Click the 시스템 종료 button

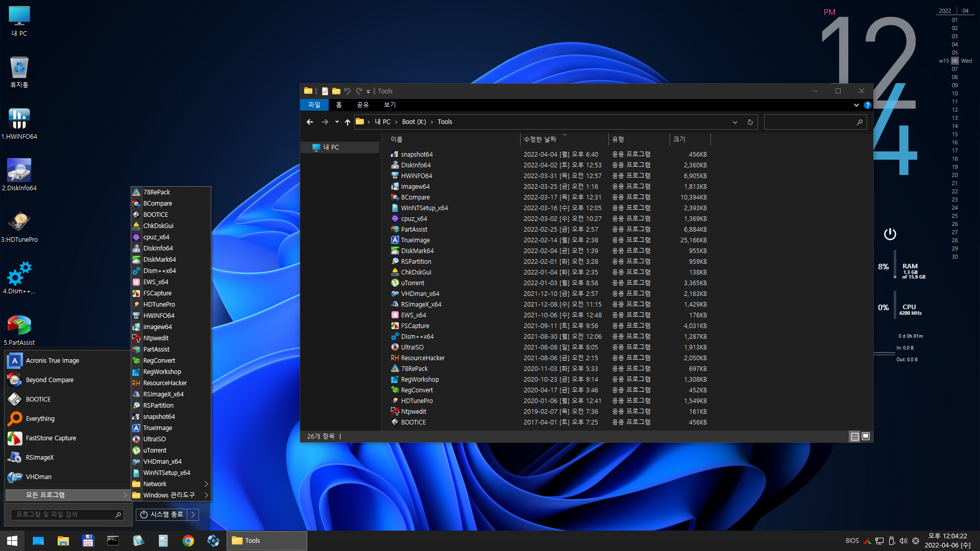click(162, 515)
